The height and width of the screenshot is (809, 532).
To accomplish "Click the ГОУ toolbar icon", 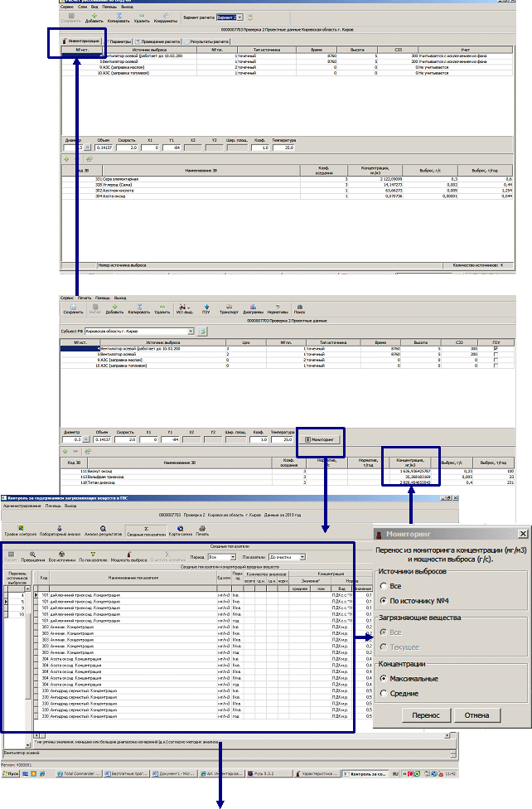I will pos(206,309).
